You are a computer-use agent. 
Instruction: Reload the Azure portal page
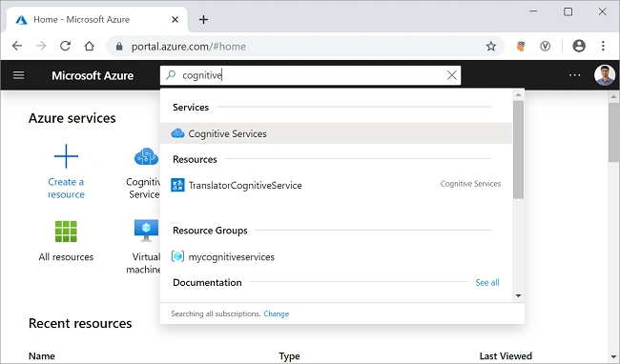point(65,46)
